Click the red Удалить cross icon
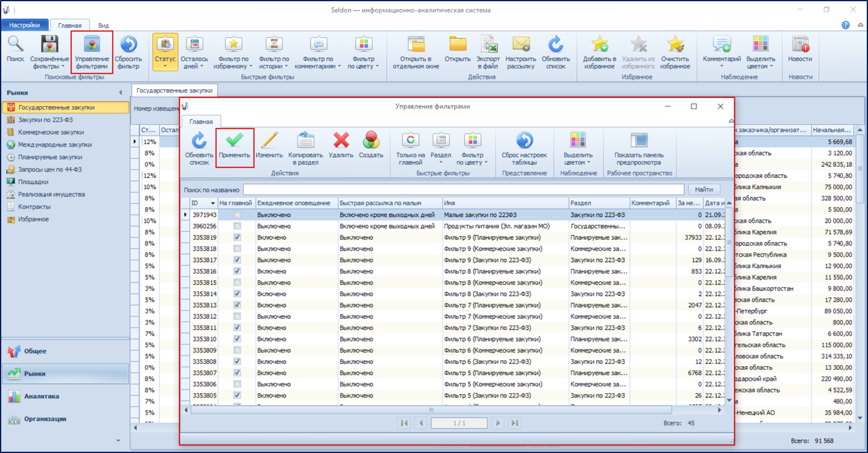The height and width of the screenshot is (453, 868). click(341, 140)
